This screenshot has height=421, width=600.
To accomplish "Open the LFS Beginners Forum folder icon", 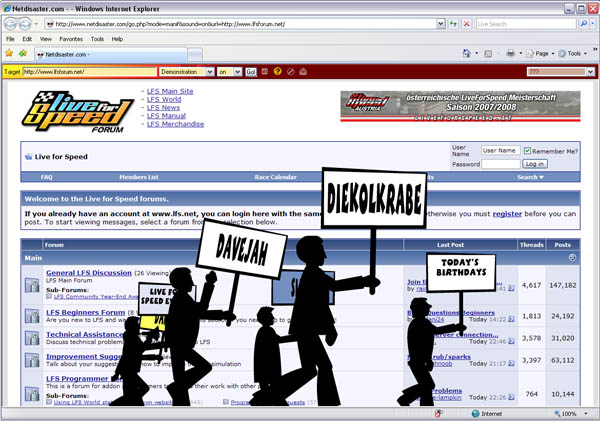I will point(32,316).
